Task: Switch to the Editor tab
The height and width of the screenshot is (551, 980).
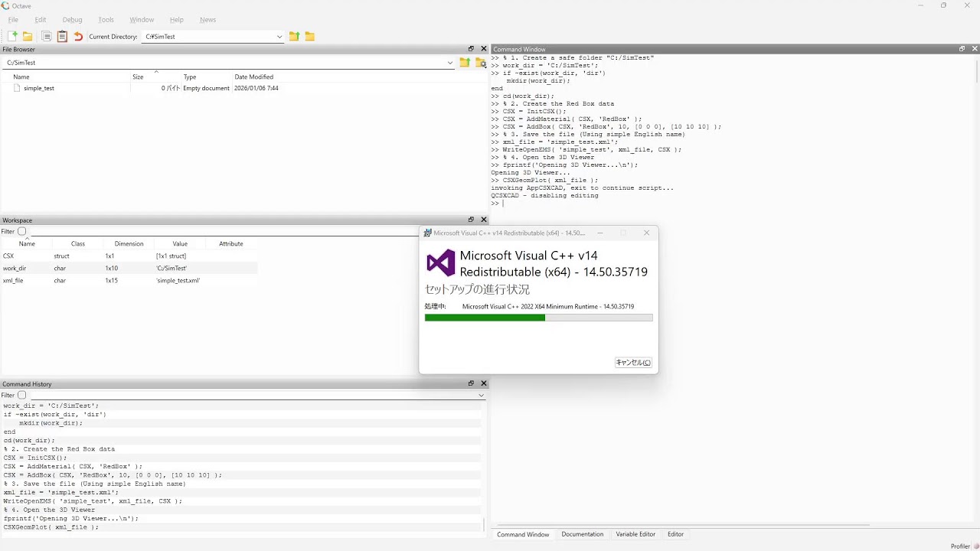Action: coord(675,534)
